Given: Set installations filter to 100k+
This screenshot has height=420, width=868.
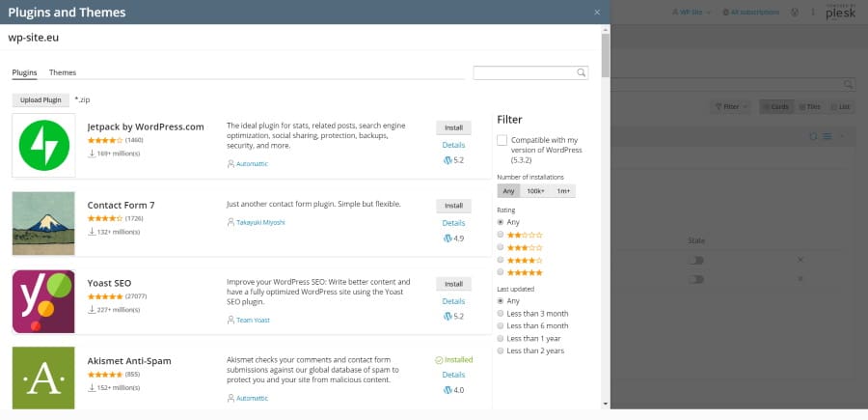Looking at the screenshot, I should (x=535, y=191).
